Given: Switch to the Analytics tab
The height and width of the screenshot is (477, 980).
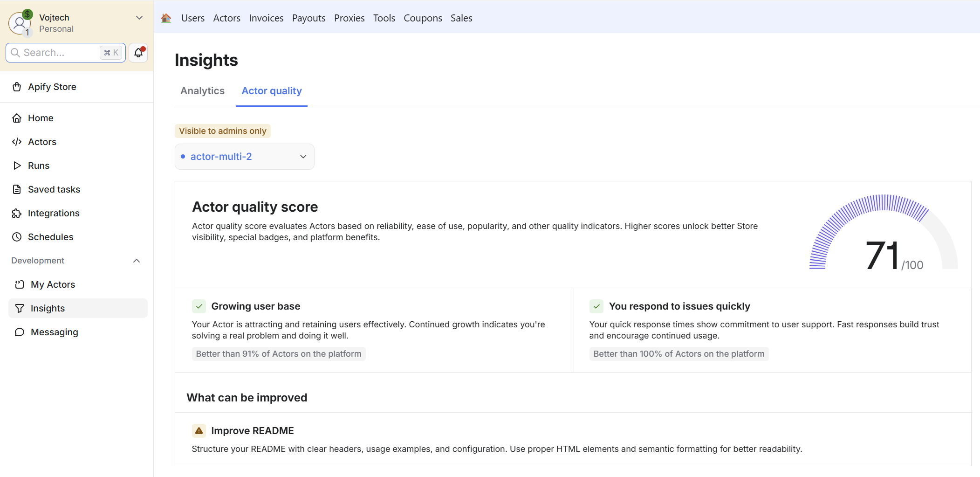Looking at the screenshot, I should [202, 91].
